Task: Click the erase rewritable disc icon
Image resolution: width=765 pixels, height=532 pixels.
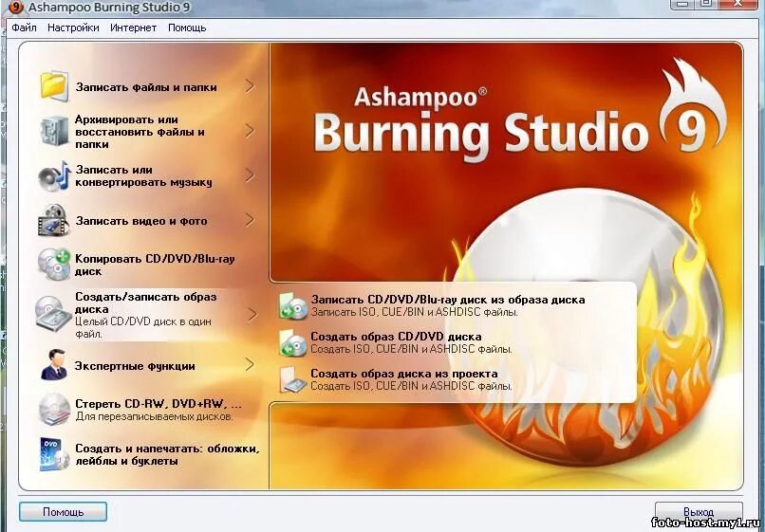Action: click(x=54, y=410)
